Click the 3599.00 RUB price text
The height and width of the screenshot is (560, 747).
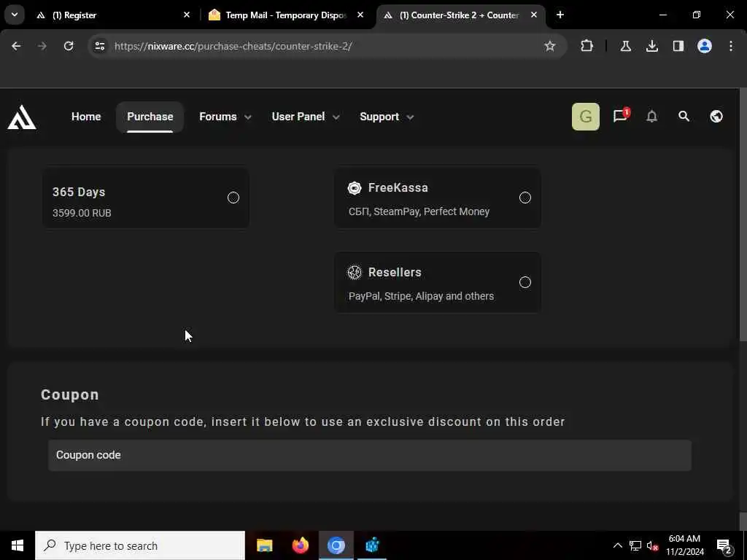[82, 213]
